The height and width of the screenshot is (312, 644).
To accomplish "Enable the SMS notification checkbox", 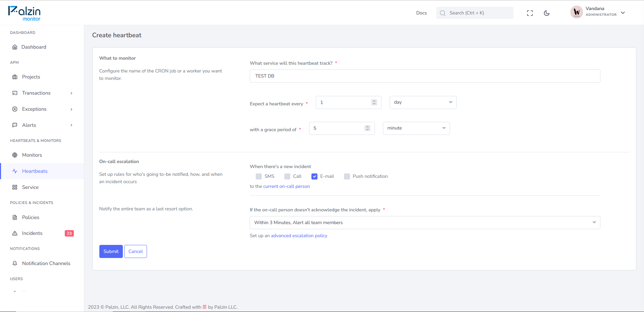I will 259,176.
